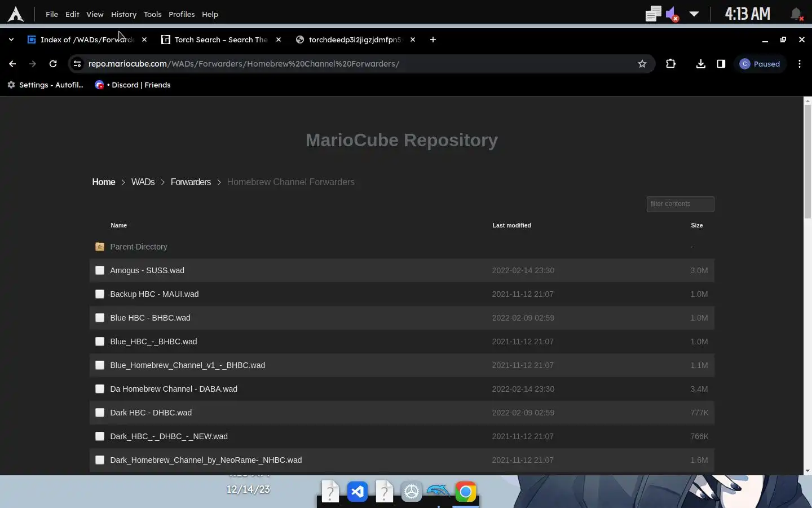812x508 pixels.
Task: Download Backup HBC - MAUI.wad file link
Action: (x=155, y=294)
